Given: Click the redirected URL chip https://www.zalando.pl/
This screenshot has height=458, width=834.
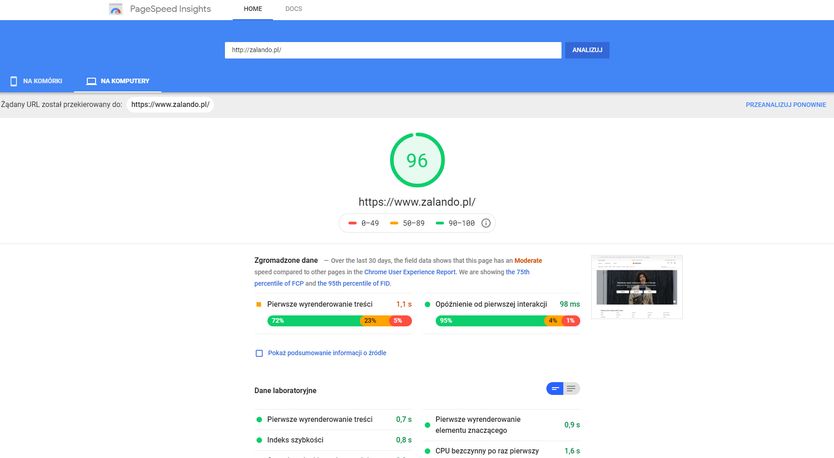Looking at the screenshot, I should coord(170,104).
